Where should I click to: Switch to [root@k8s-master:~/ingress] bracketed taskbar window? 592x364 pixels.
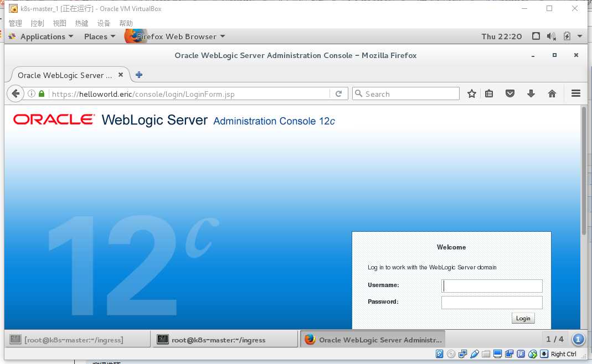point(77,340)
